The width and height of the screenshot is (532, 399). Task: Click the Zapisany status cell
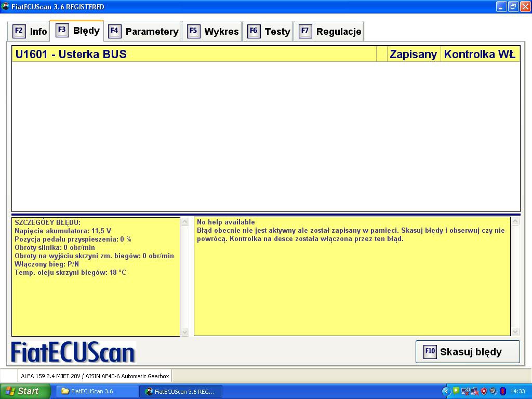[413, 54]
